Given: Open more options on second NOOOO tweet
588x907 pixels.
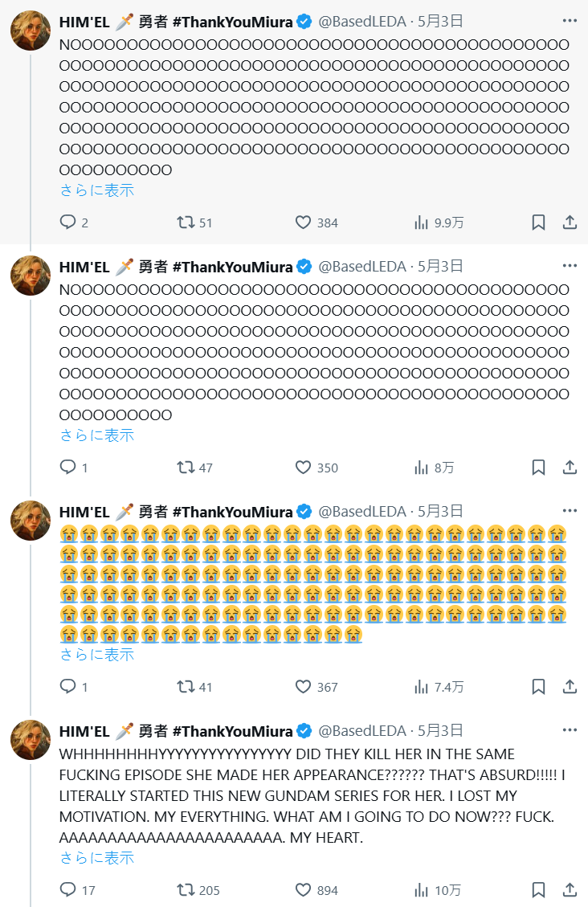Looking at the screenshot, I should (x=570, y=265).
